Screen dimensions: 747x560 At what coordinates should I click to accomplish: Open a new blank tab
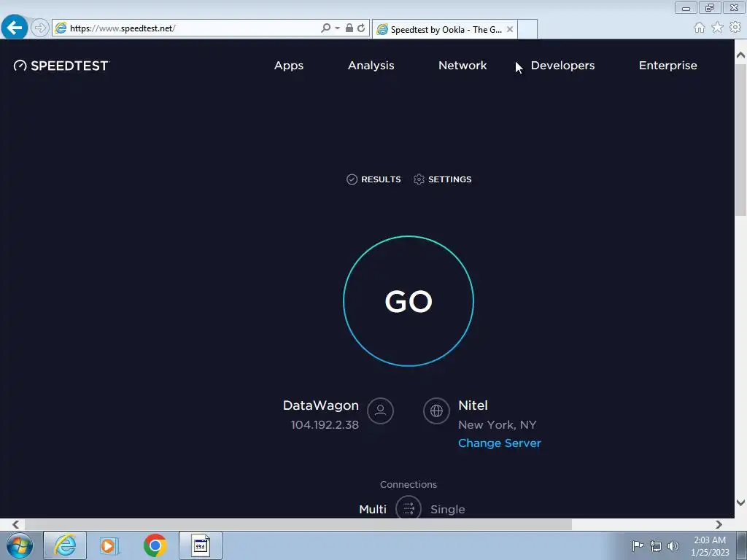click(x=527, y=29)
